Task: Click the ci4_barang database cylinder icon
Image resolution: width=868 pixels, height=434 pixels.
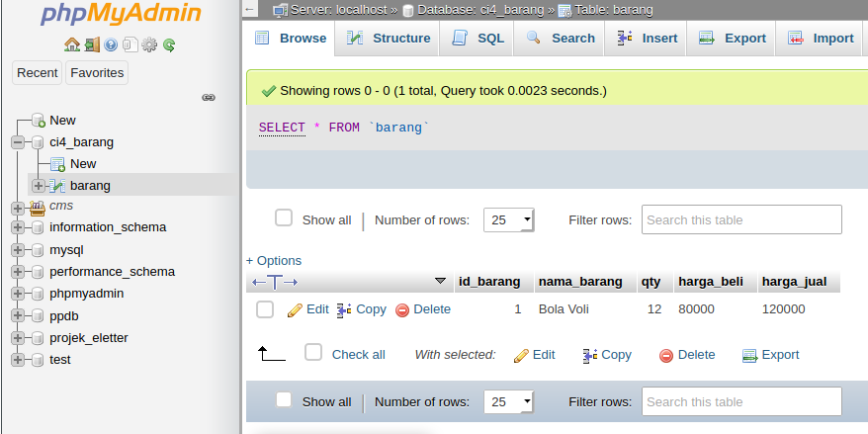Action: [38, 142]
